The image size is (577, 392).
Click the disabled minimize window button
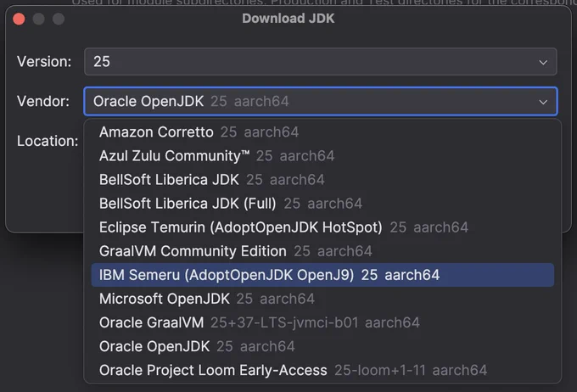(39, 19)
